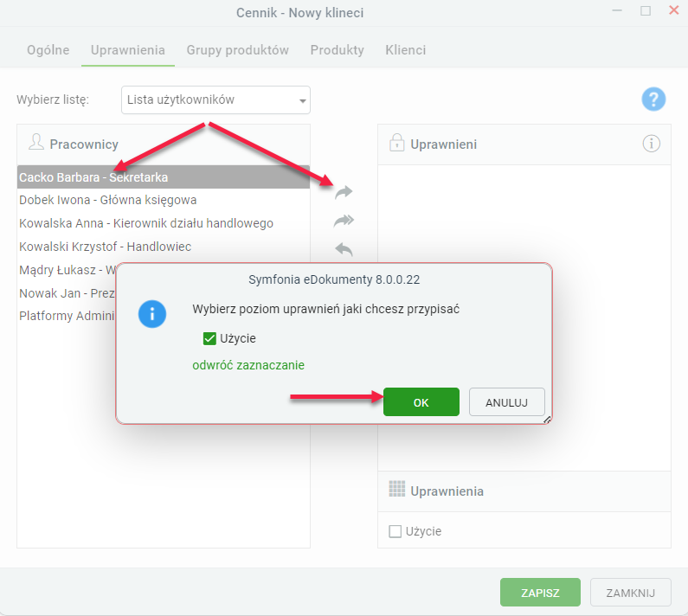Viewport: 688px width, 616px height.
Task: Click ANULUJ to cancel dialog
Action: (x=507, y=402)
